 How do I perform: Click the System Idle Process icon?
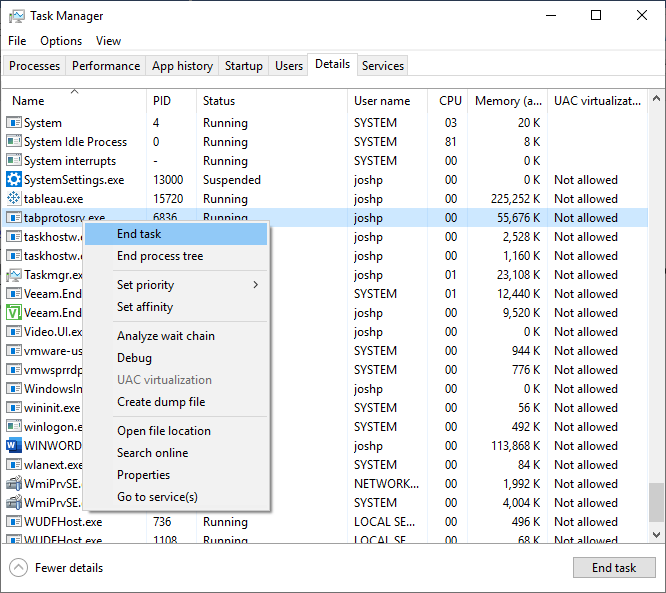[14, 142]
